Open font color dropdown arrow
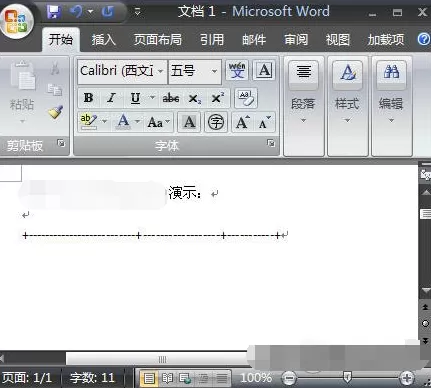This screenshot has width=431, height=388. (x=137, y=121)
